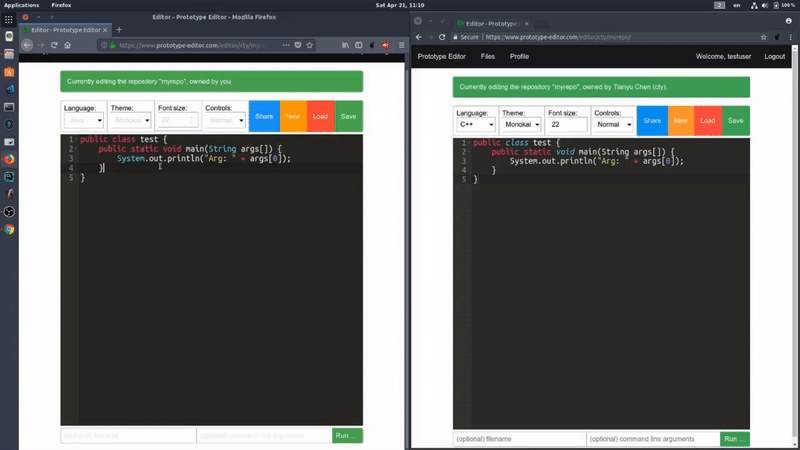Open the Firefox hamburger menu
This screenshot has width=800, height=450.
tap(402, 45)
